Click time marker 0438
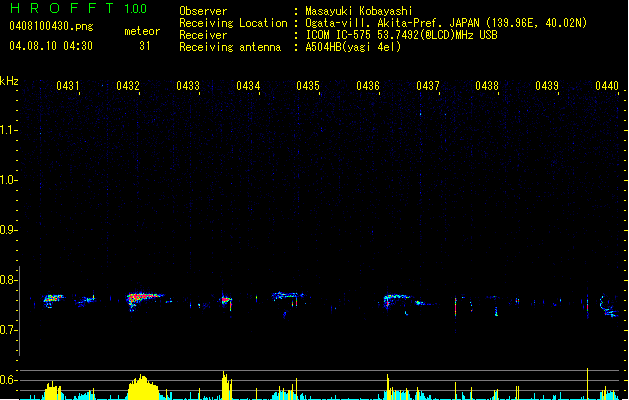Screen dimensions: 629x400 coord(487,86)
